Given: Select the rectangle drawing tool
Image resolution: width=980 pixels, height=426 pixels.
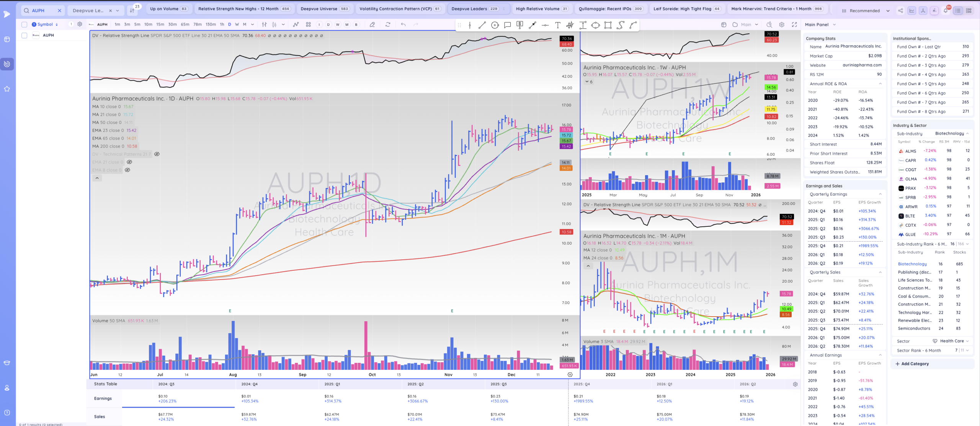Looking at the screenshot, I should [608, 25].
